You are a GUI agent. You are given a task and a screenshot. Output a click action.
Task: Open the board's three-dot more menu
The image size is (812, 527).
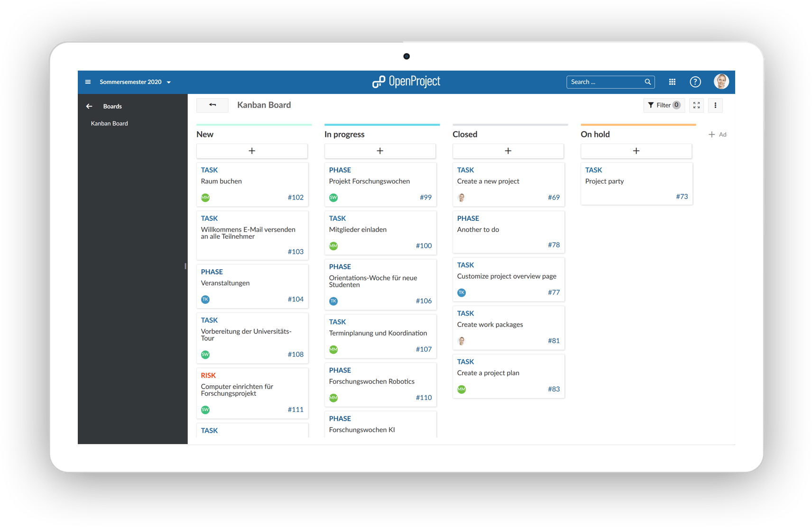click(715, 105)
